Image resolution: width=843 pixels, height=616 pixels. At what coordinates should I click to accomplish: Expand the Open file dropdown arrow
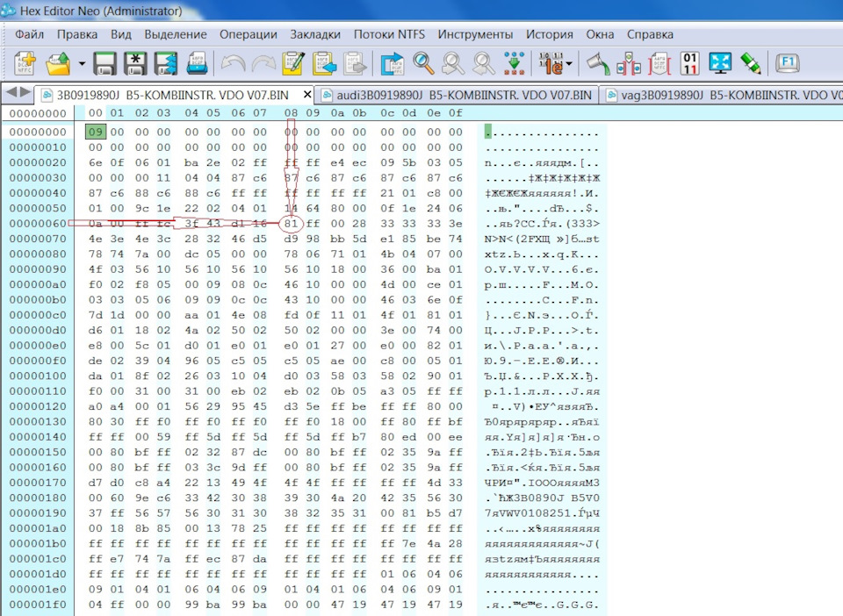82,64
